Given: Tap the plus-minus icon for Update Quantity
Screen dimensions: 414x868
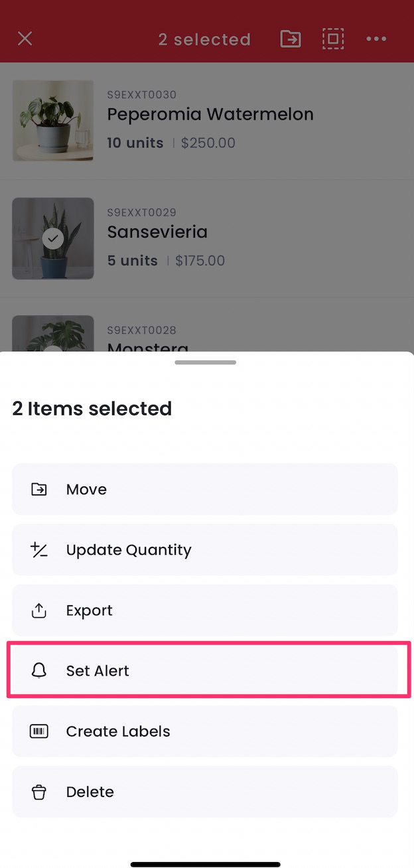Looking at the screenshot, I should [x=39, y=550].
